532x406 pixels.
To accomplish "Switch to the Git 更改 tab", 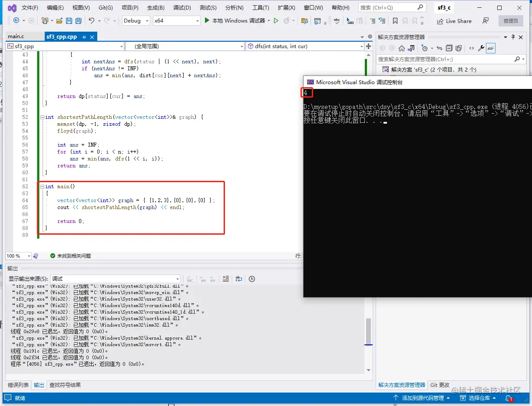I will point(440,385).
